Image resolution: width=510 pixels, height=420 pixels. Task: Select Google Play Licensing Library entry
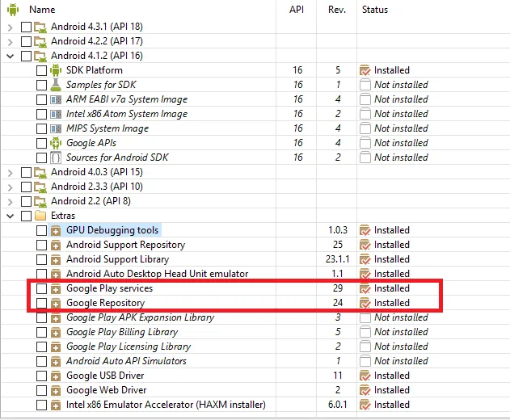click(x=129, y=346)
